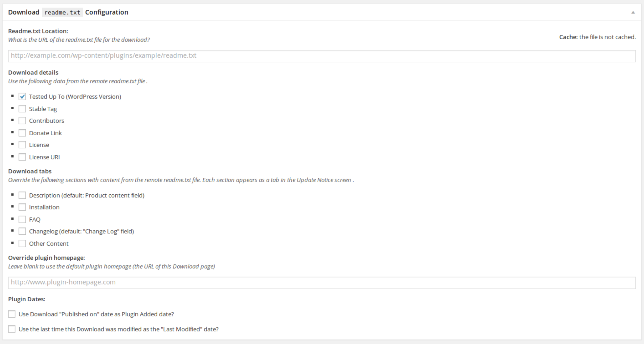Enable the Other Content checkbox
The width and height of the screenshot is (644, 344).
[x=22, y=244]
